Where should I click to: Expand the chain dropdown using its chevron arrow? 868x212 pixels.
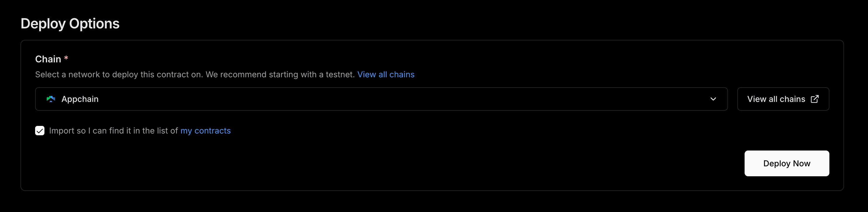coord(713,99)
